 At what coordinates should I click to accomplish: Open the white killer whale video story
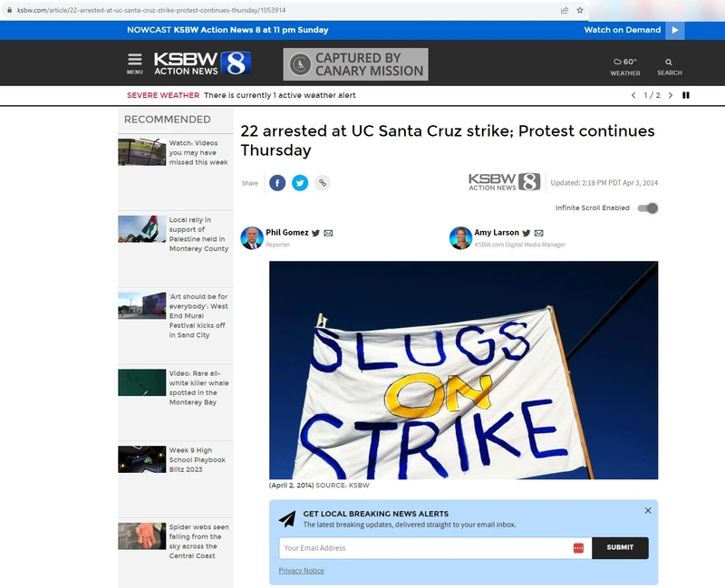tap(198, 387)
